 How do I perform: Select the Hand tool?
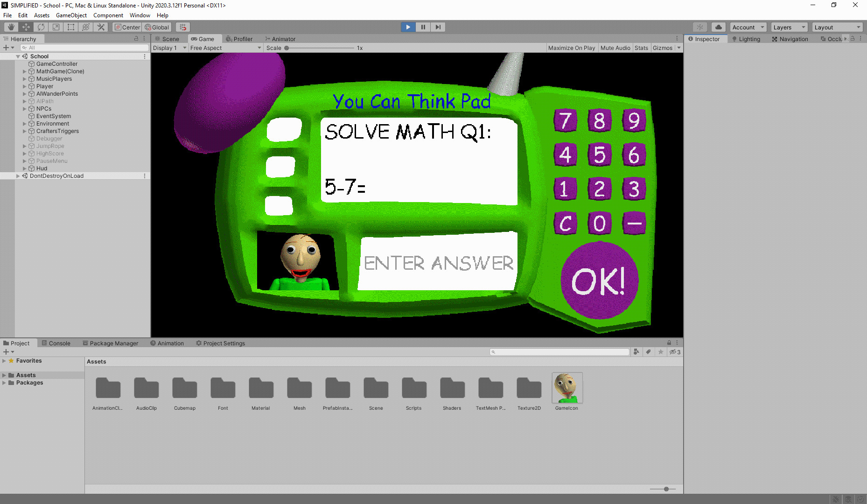(x=11, y=27)
